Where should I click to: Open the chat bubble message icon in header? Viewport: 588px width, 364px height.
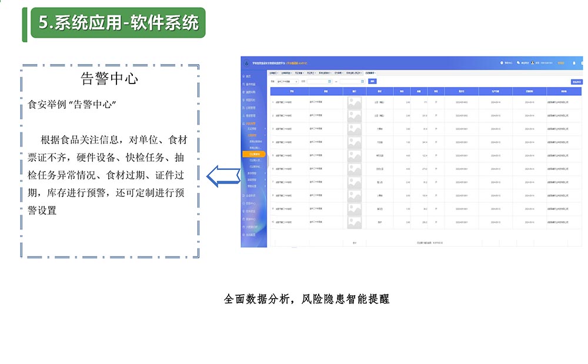click(x=518, y=62)
